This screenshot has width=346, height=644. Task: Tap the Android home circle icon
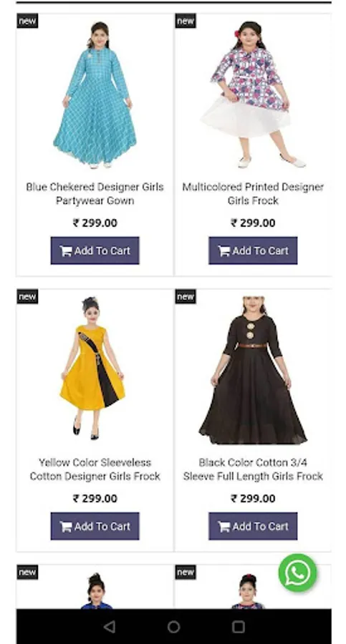tap(173, 627)
